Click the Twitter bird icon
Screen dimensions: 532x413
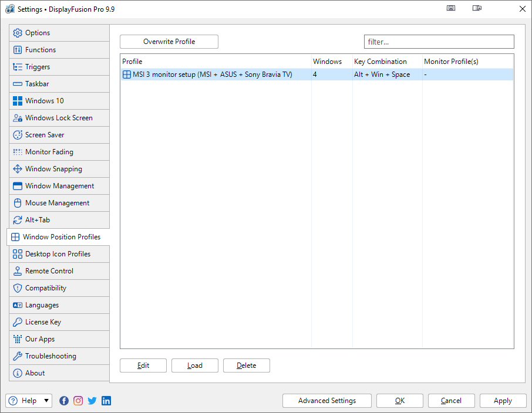point(92,401)
